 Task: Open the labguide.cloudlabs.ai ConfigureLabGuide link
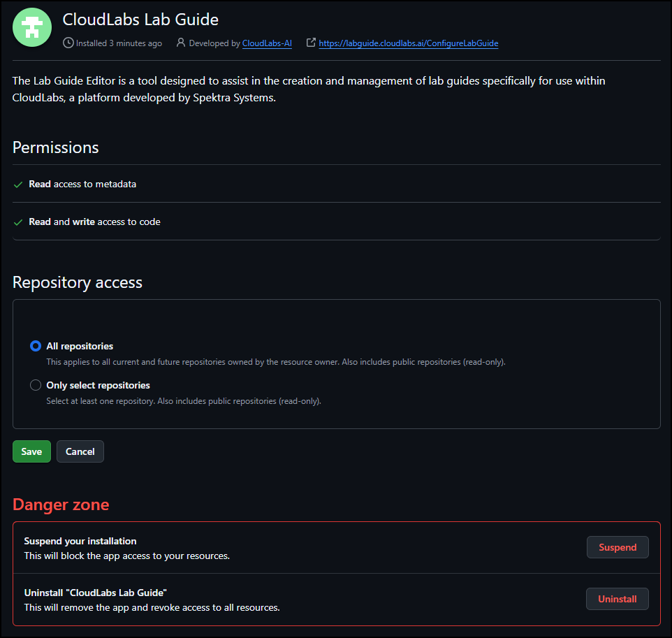(x=409, y=43)
